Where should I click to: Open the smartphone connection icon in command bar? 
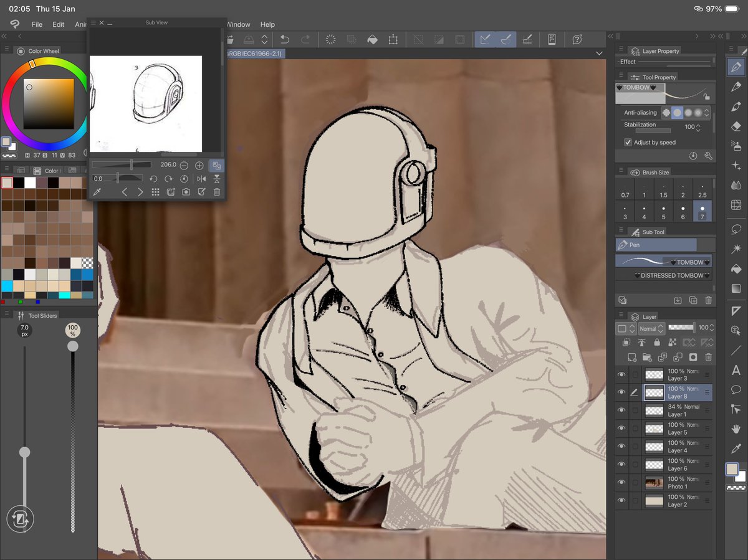552,39
